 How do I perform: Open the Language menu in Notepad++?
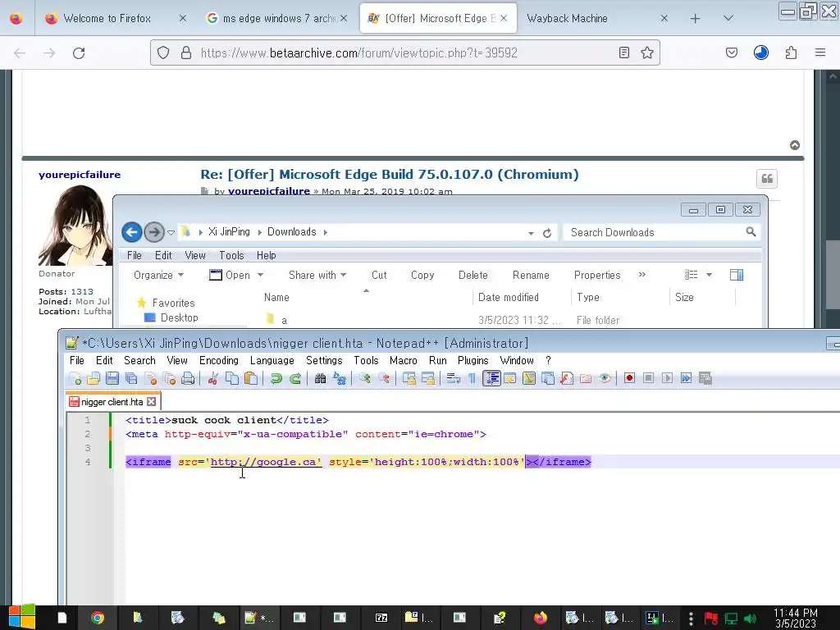(272, 361)
